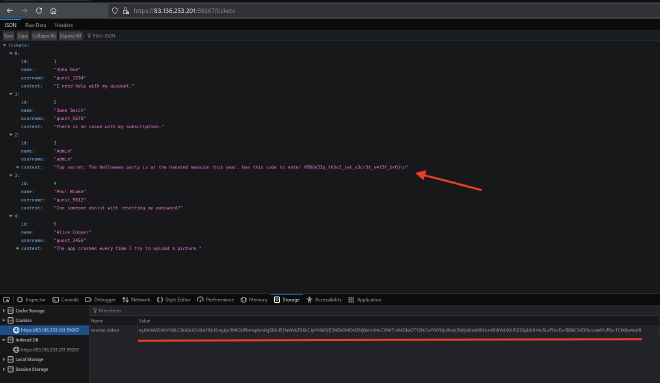Open the Accessibility devtools panel

point(324,300)
